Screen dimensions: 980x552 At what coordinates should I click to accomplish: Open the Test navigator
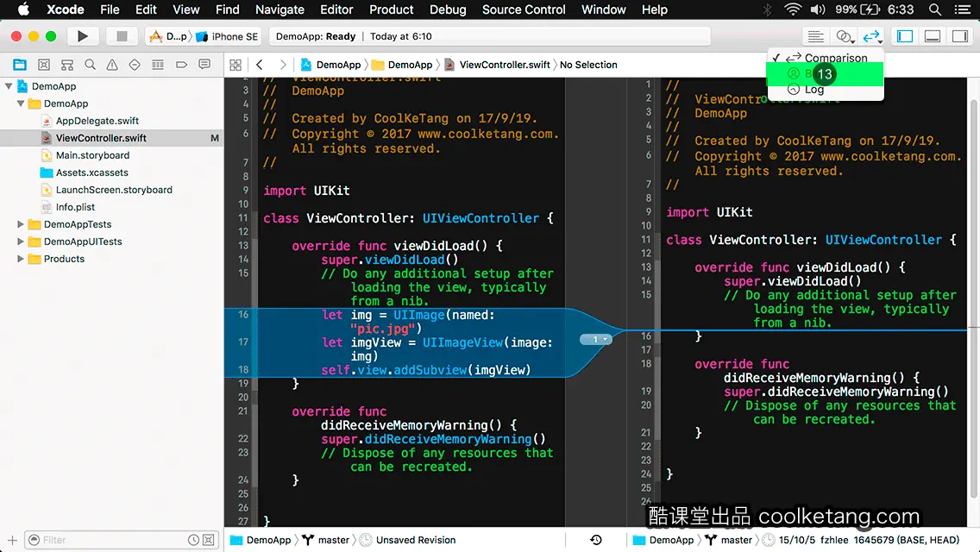[135, 65]
